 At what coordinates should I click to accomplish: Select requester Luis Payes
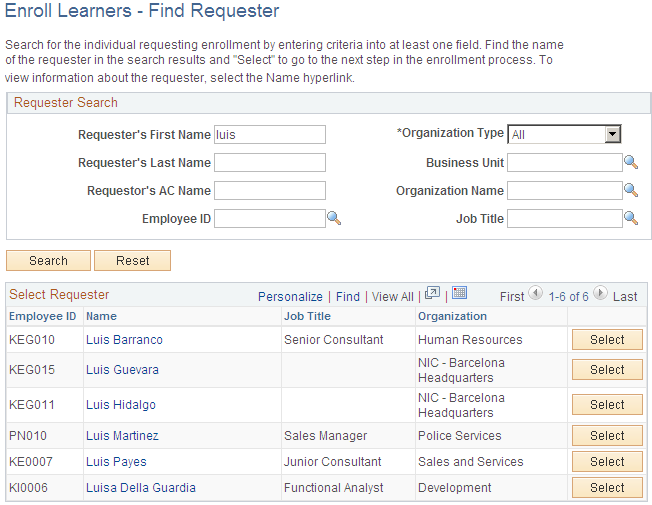607,462
